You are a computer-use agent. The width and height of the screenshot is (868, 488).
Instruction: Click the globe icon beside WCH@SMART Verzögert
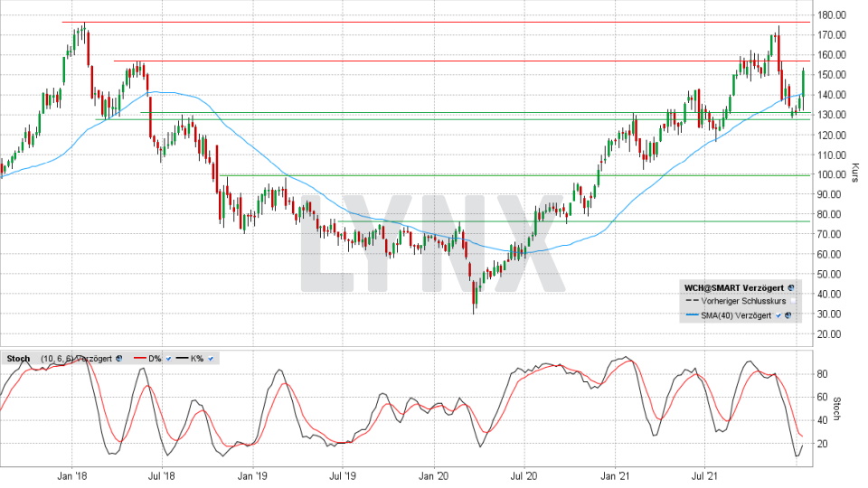click(791, 287)
